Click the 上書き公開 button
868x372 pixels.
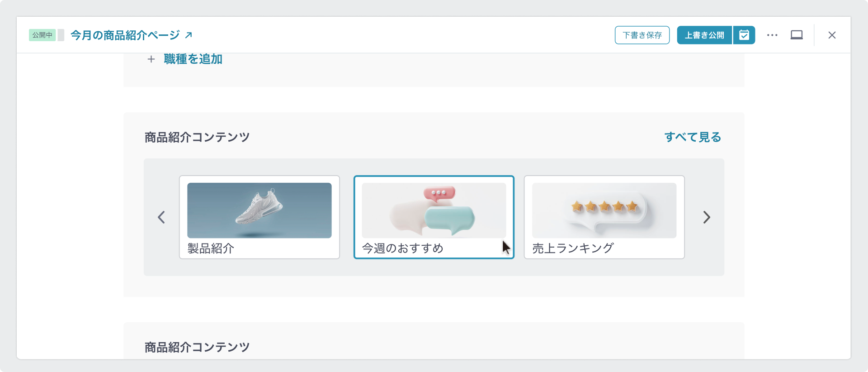[x=704, y=35]
